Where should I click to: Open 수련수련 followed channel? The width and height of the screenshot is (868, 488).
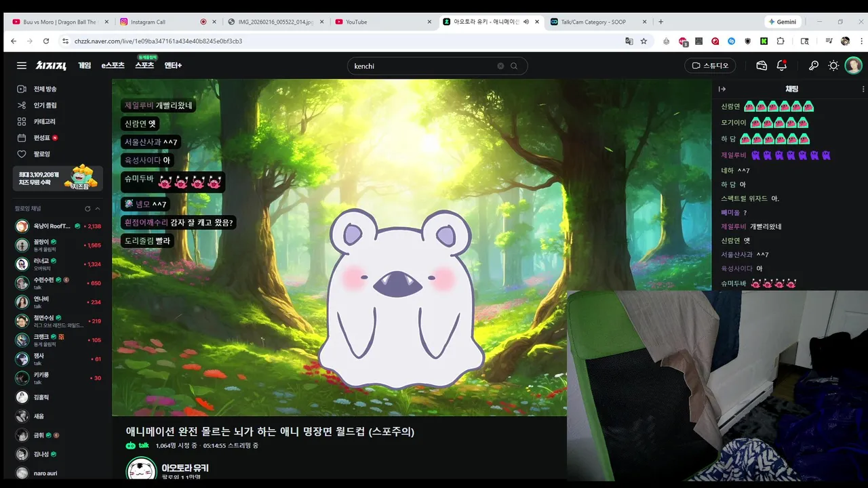[x=58, y=283]
